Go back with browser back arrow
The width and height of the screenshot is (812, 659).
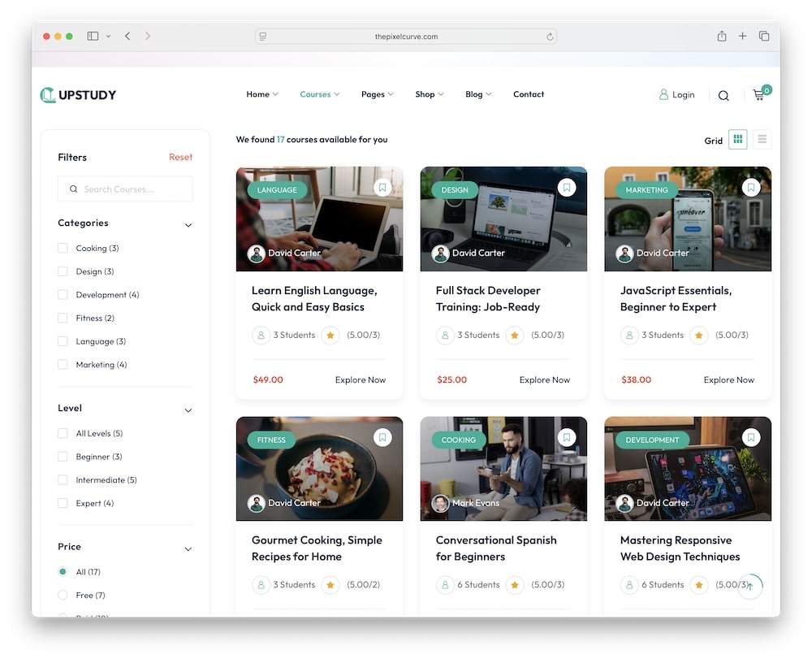click(127, 37)
